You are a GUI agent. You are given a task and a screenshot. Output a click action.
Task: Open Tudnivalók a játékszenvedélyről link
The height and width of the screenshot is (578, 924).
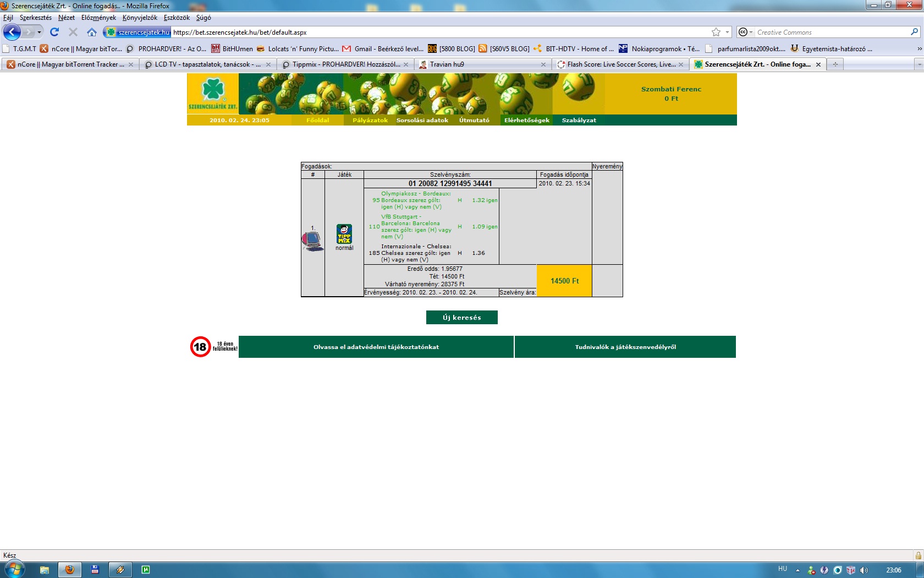pyautogui.click(x=625, y=347)
